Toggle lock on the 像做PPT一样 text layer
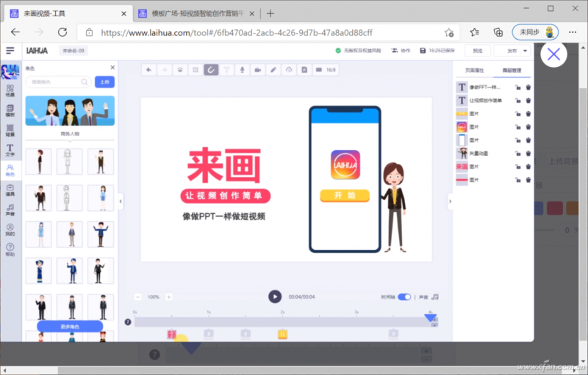The width and height of the screenshot is (588, 375). (518, 87)
